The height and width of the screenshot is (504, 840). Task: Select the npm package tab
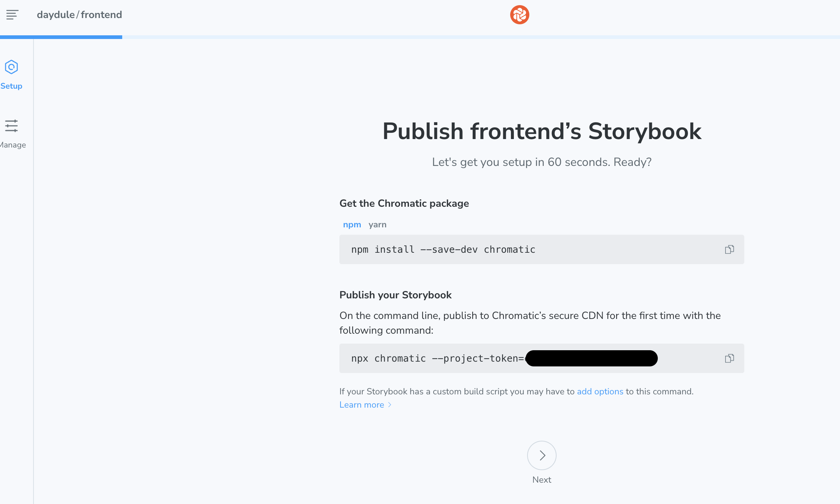(x=352, y=224)
